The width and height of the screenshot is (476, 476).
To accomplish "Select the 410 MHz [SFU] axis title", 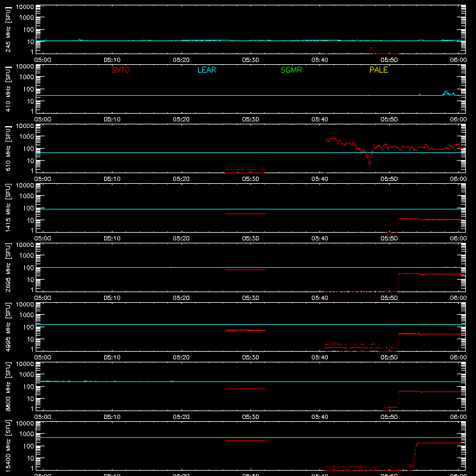I will point(8,89).
